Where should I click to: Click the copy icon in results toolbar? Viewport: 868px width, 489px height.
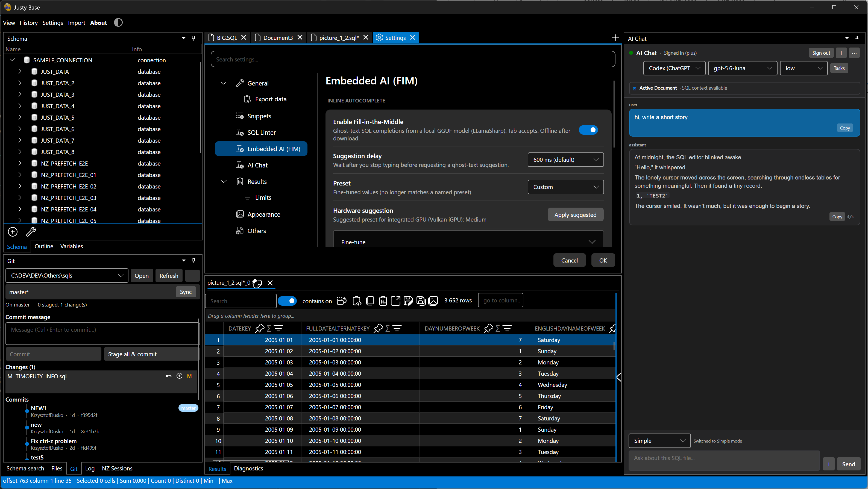coord(370,301)
